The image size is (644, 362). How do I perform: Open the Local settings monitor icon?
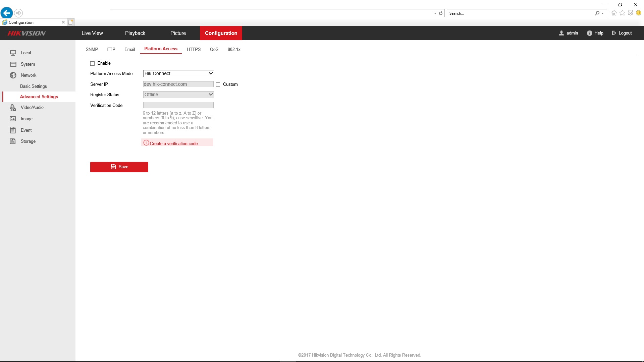tap(13, 53)
